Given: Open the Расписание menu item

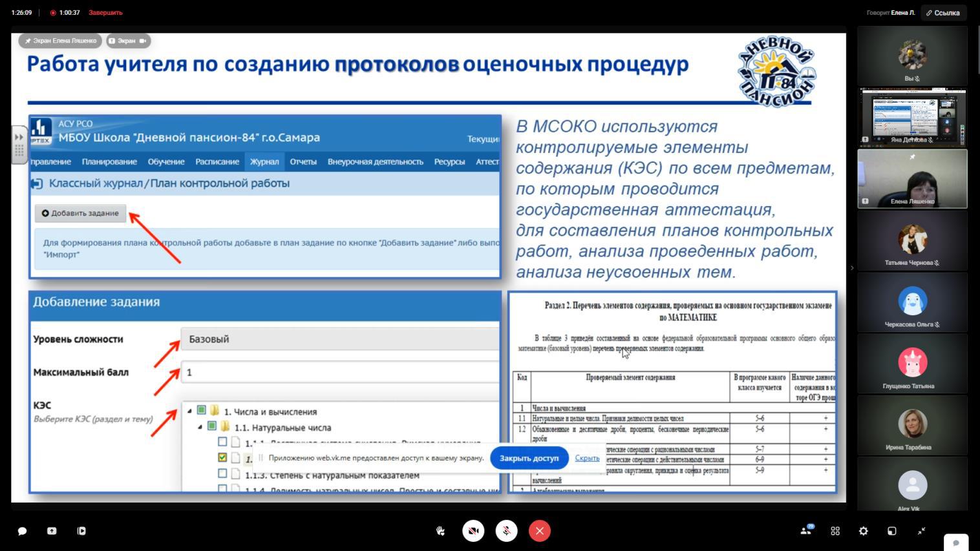Looking at the screenshot, I should (217, 161).
